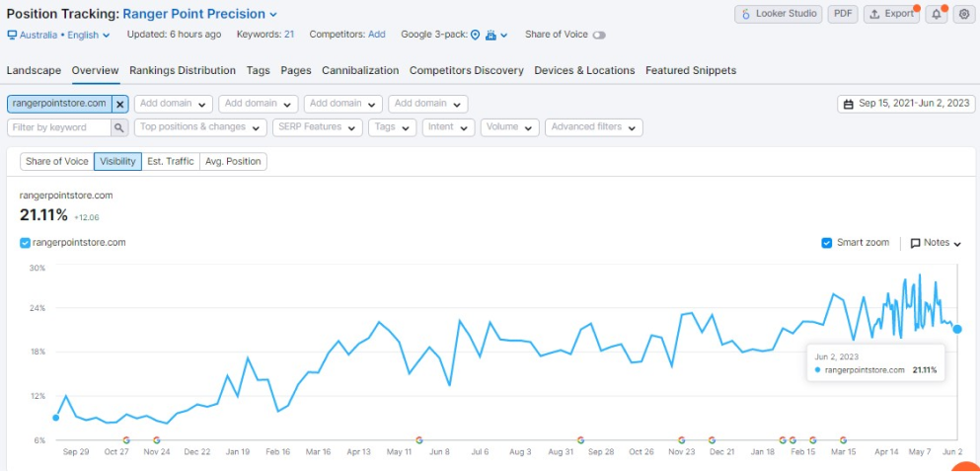Open notifications bell icon
Screen dimensions: 980x472
click(x=937, y=14)
